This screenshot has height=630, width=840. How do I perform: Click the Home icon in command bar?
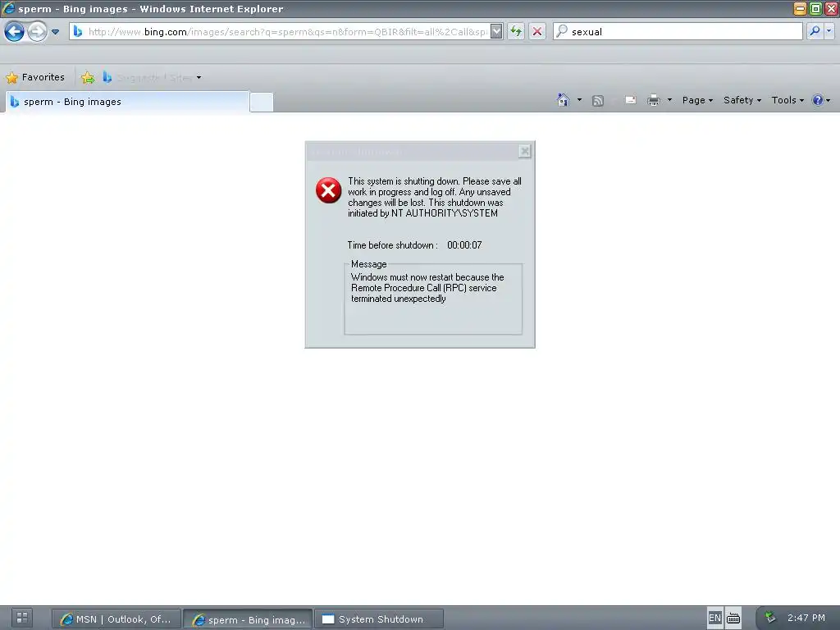point(563,100)
